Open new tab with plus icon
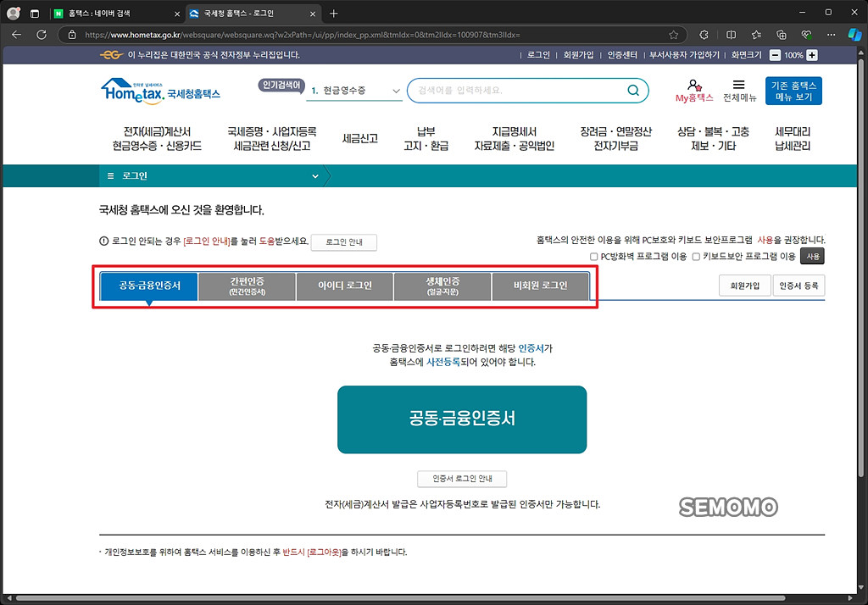 [333, 14]
